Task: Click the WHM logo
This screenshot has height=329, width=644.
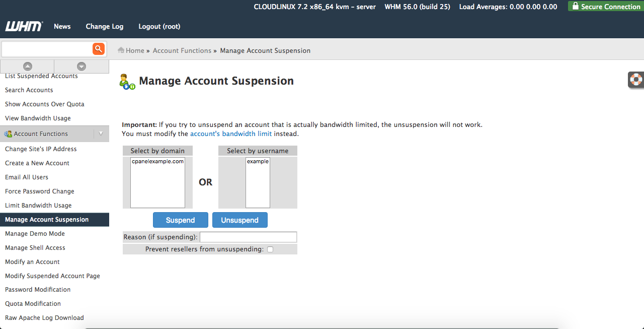Action: point(24,26)
